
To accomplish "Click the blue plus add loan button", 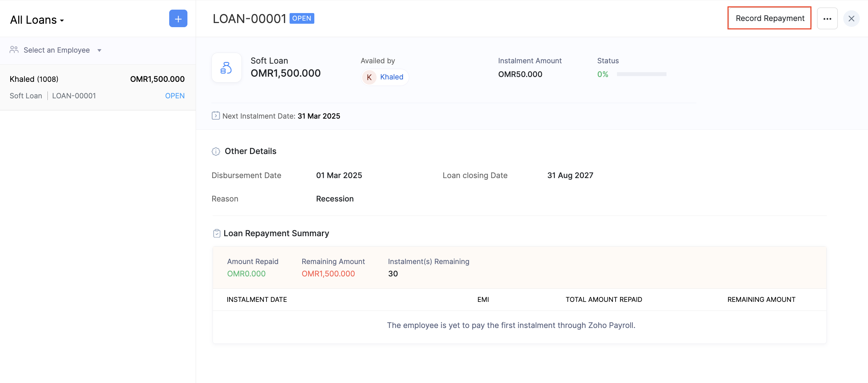I will [x=178, y=19].
